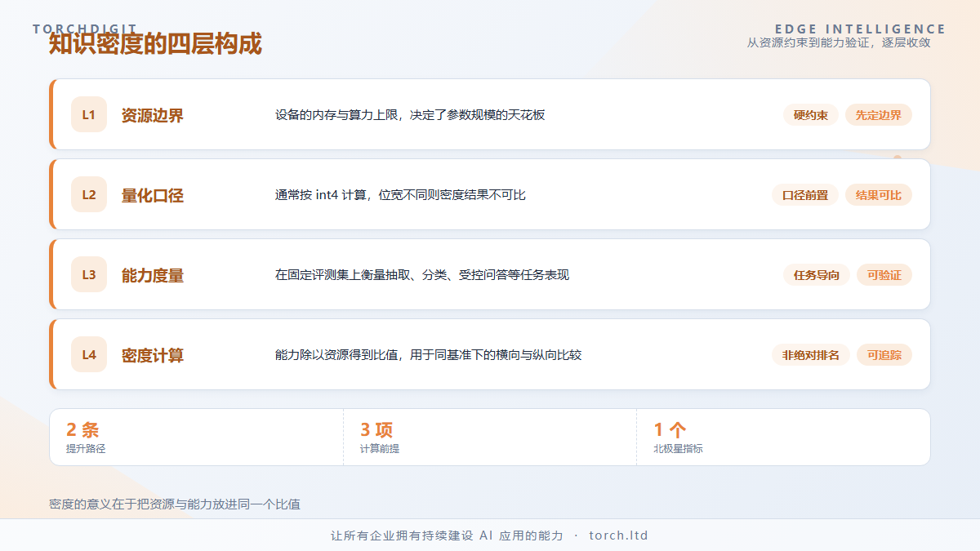The height and width of the screenshot is (551, 980).
Task: Select the 口径前置 tag
Action: 805,195
